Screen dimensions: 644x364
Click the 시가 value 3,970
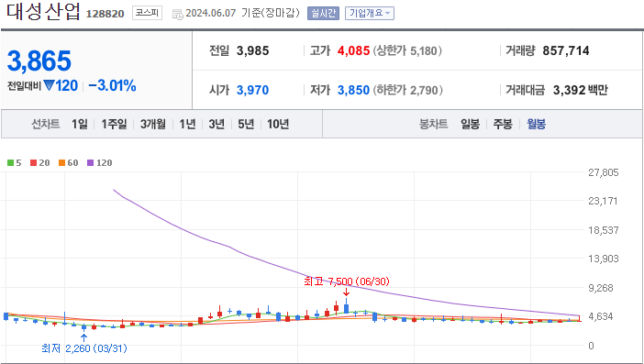pos(252,90)
